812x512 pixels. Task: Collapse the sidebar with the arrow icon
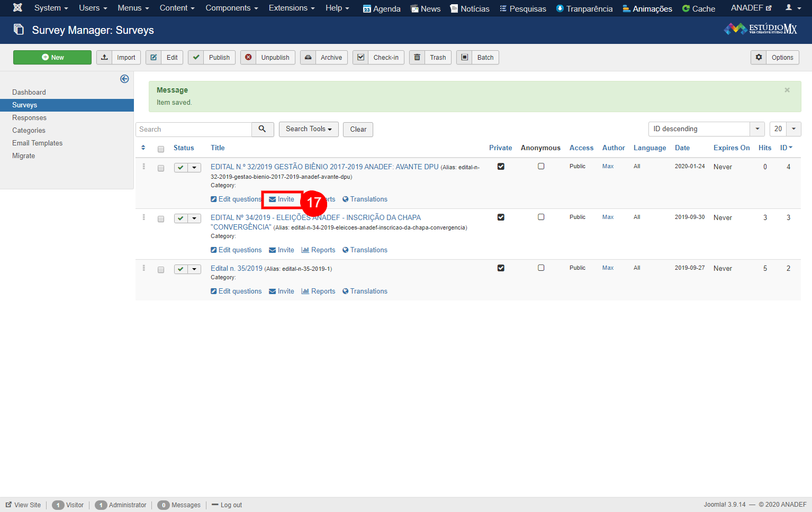click(124, 79)
